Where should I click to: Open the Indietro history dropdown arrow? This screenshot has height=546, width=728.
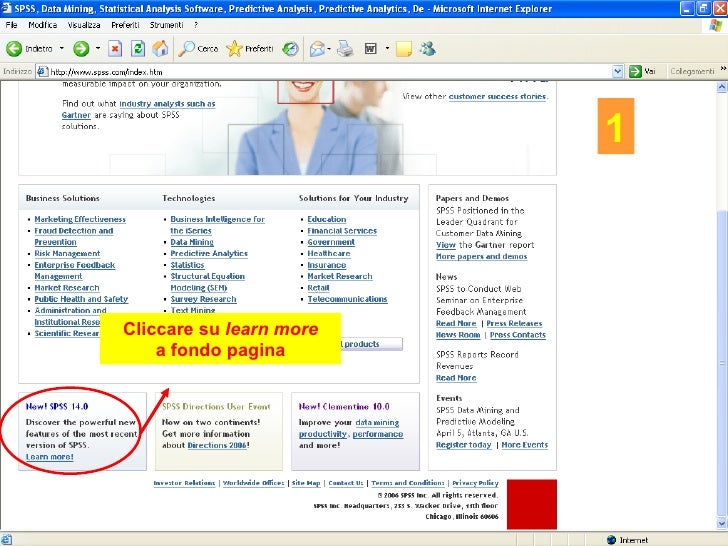[61, 48]
